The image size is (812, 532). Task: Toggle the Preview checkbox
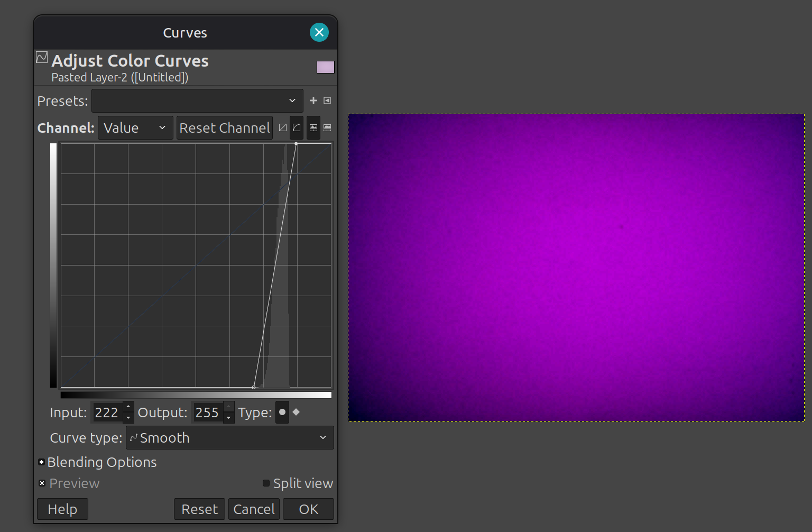point(42,483)
